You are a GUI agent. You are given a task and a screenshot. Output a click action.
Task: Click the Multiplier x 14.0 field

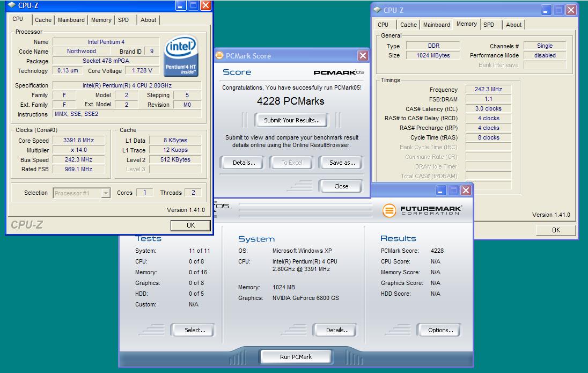[x=78, y=150]
